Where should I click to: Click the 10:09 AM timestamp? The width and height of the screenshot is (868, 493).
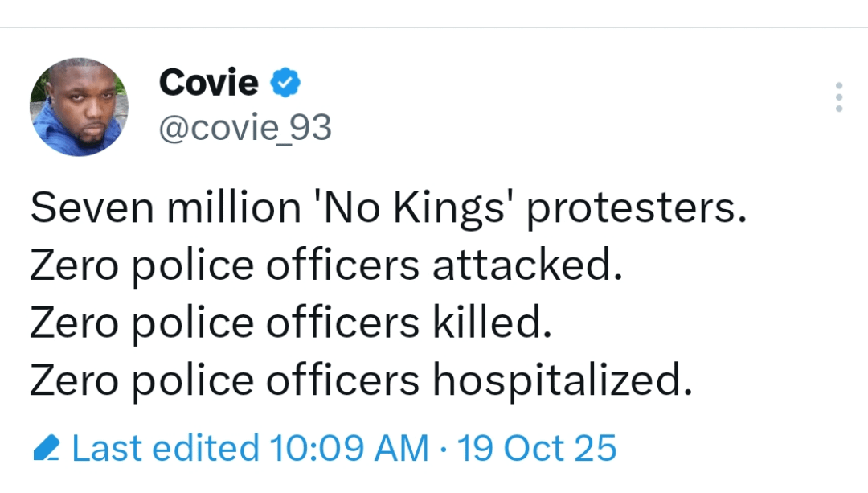(349, 448)
